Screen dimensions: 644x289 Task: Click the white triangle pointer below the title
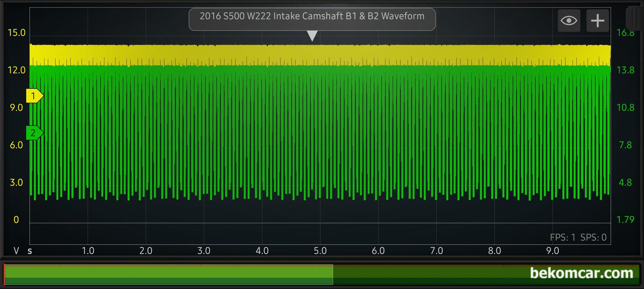312,36
